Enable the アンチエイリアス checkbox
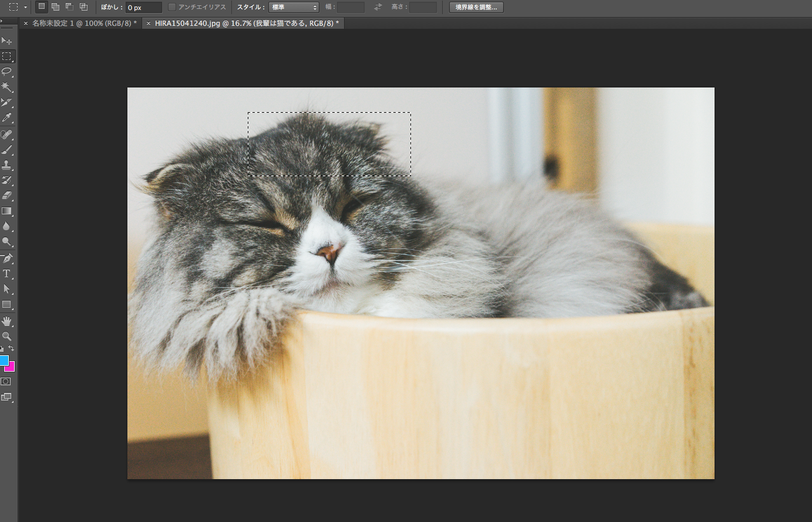The width and height of the screenshot is (812, 522). click(x=172, y=7)
